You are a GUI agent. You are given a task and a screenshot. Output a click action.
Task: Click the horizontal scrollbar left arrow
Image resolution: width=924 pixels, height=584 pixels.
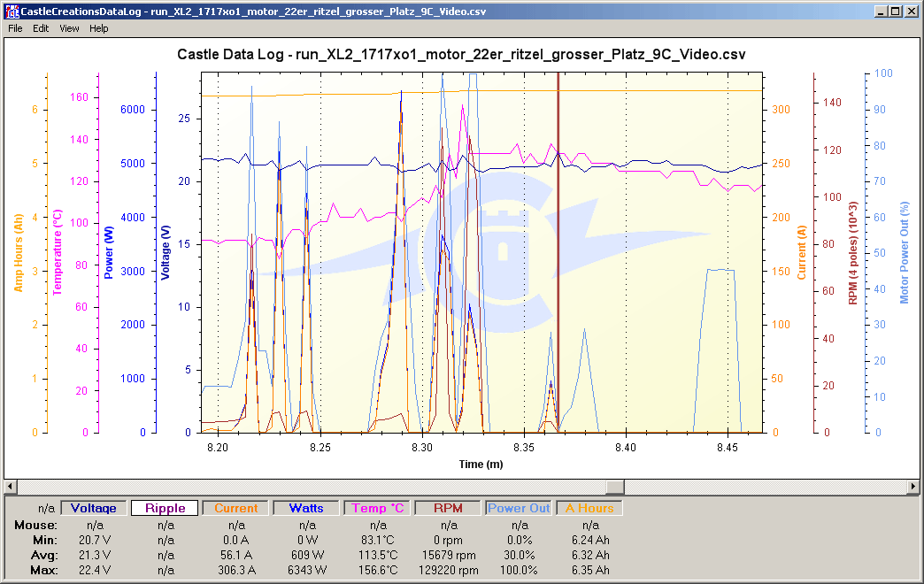click(x=10, y=487)
